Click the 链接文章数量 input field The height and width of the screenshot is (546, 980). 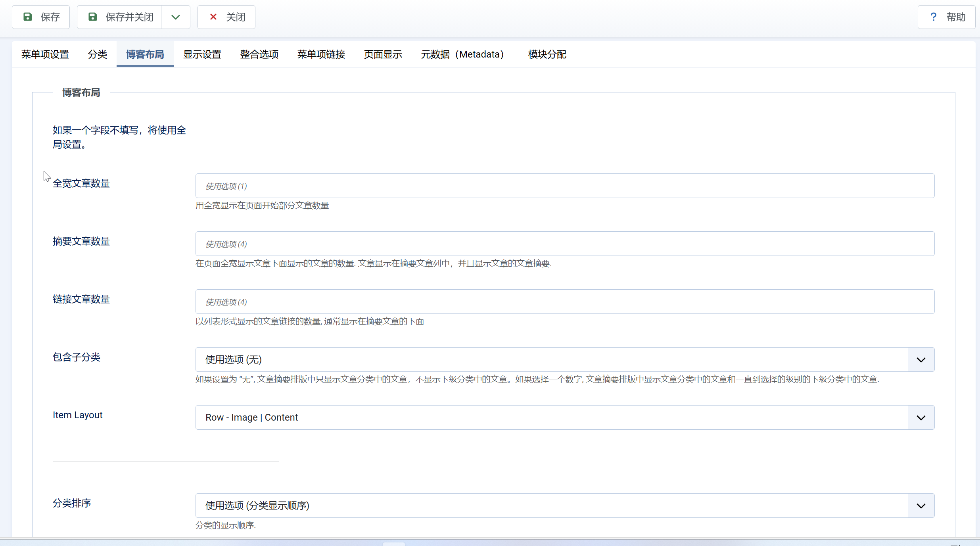tap(565, 302)
